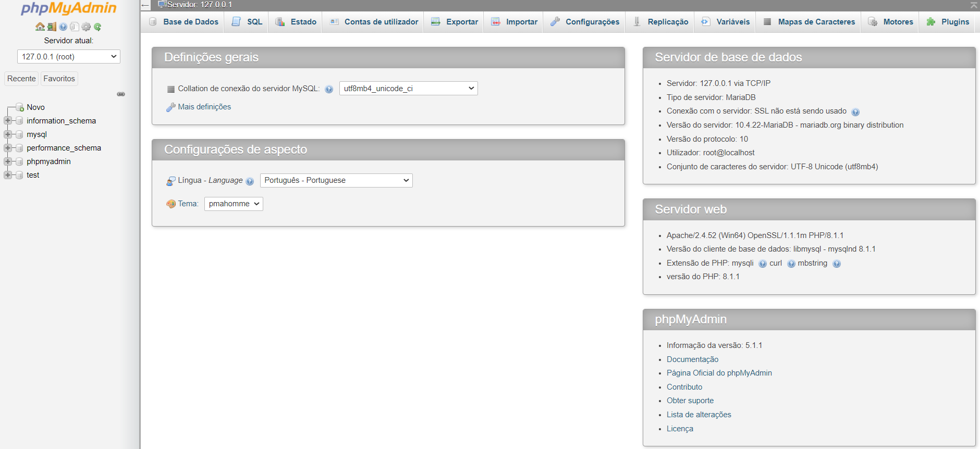Click the wrench icon beside Mais definições
This screenshot has height=449, width=980.
point(170,107)
